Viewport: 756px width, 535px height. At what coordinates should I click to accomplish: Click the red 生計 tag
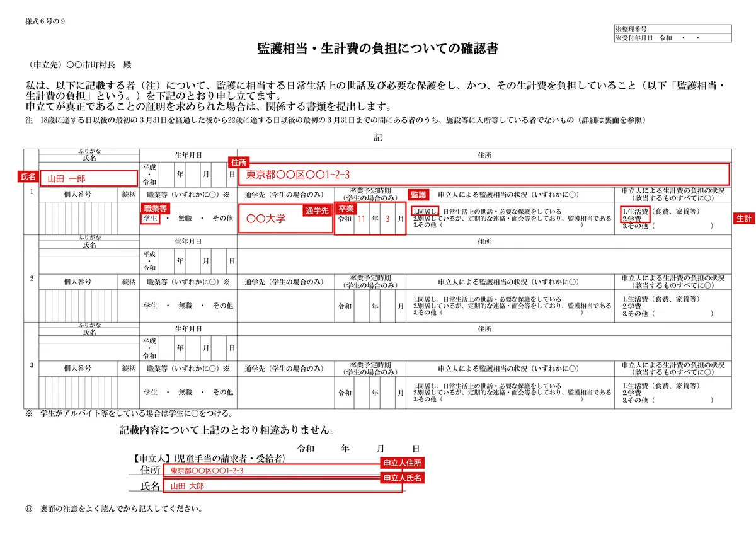point(744,218)
